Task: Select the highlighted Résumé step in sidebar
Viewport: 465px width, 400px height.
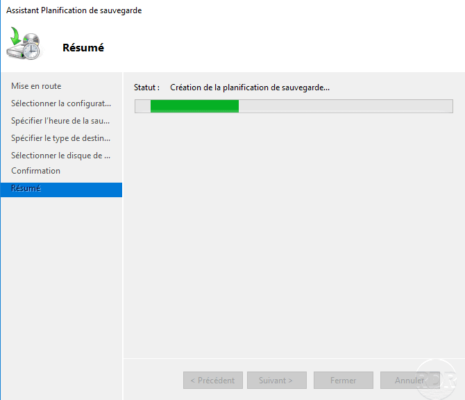Action: [x=61, y=190]
